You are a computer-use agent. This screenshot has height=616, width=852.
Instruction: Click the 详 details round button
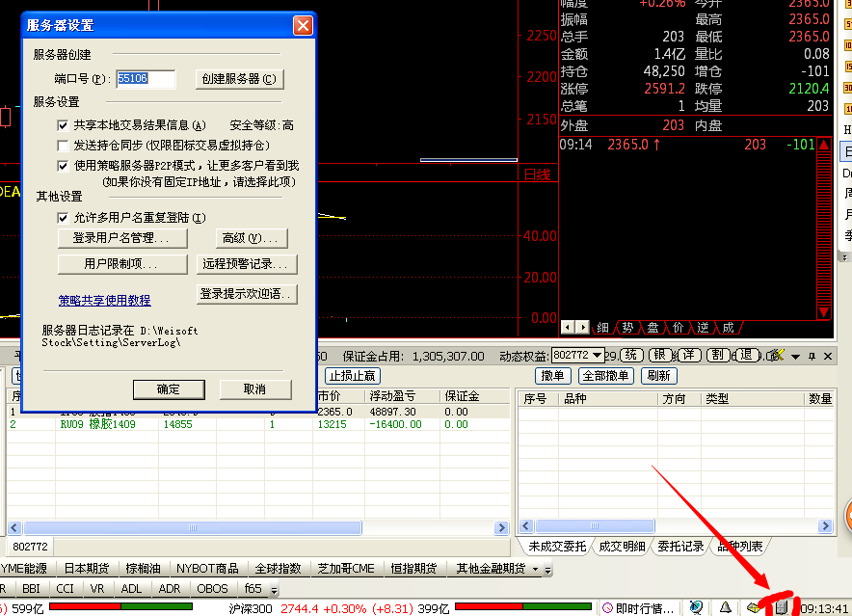[689, 355]
